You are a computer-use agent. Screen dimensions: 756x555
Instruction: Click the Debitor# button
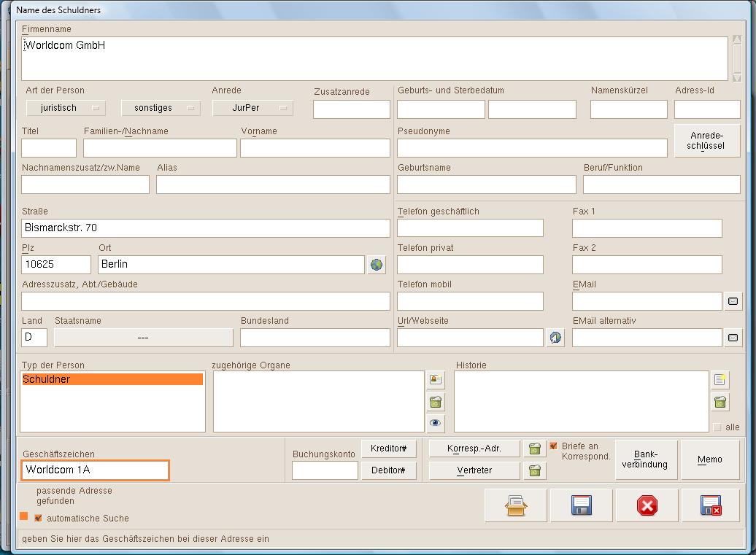click(x=389, y=470)
